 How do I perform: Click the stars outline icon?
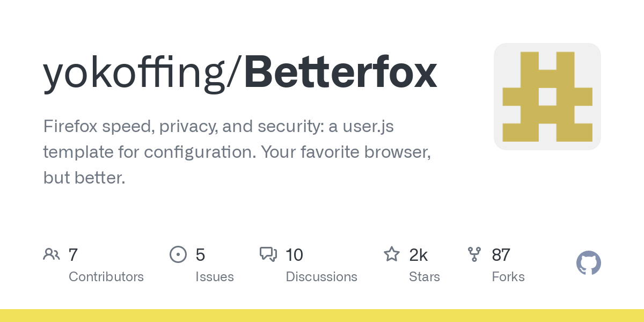pyautogui.click(x=392, y=254)
